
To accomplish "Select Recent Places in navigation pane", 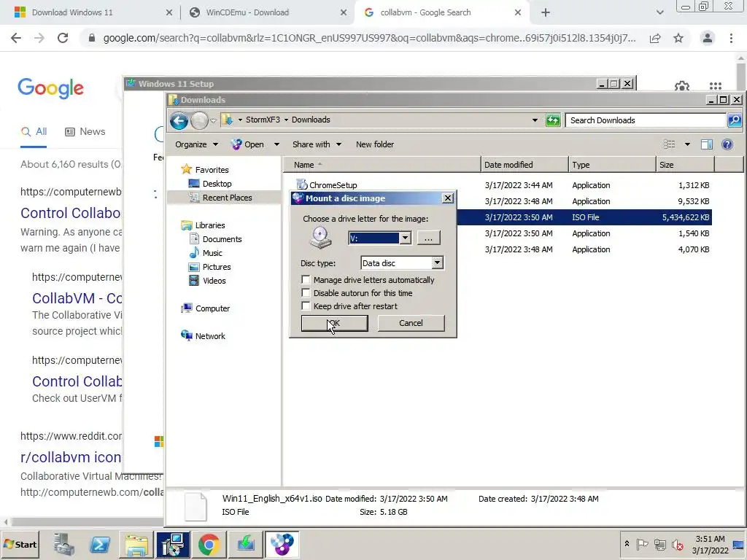I will [x=220, y=198].
